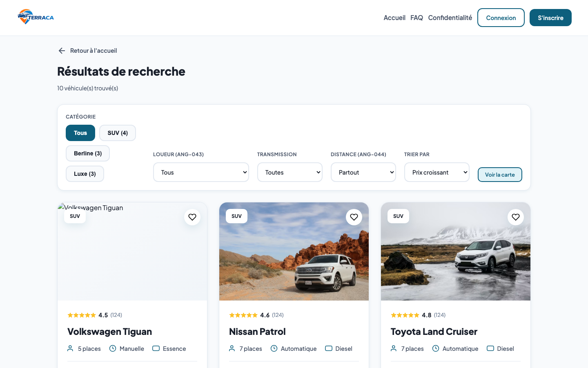Click the 'Manuelle' transmission label
The height and width of the screenshot is (368, 588).
[x=132, y=348]
